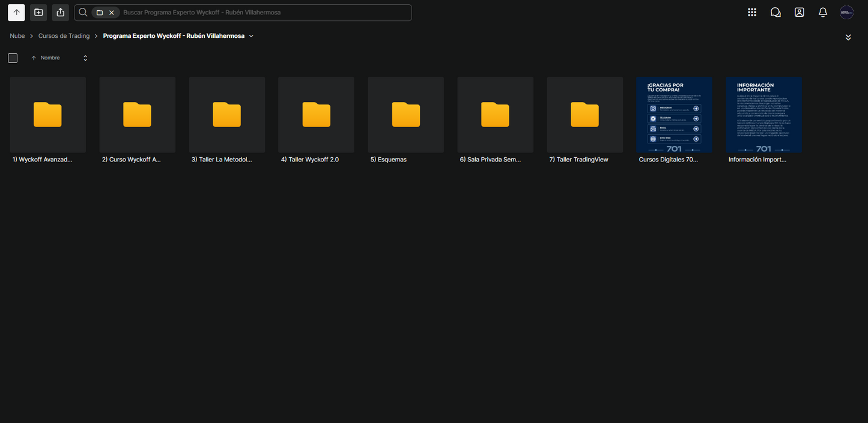868x423 pixels.
Task: Click the magnifying glass search icon
Action: (83, 13)
